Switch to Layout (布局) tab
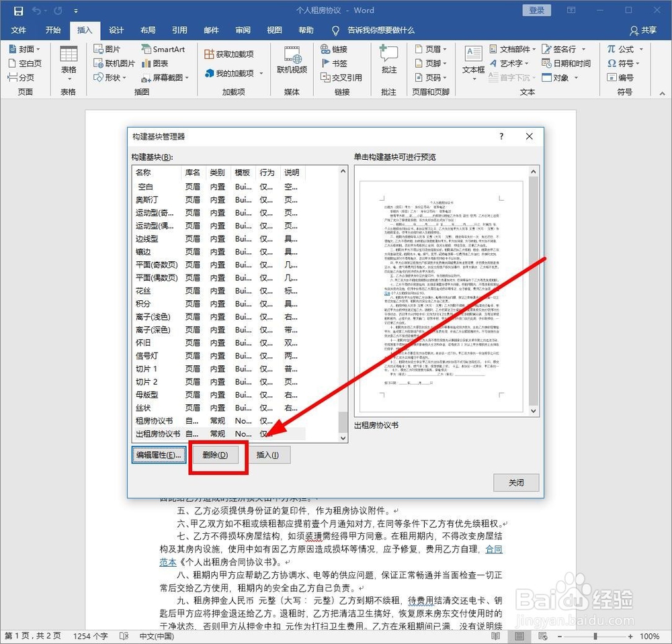 click(x=148, y=30)
